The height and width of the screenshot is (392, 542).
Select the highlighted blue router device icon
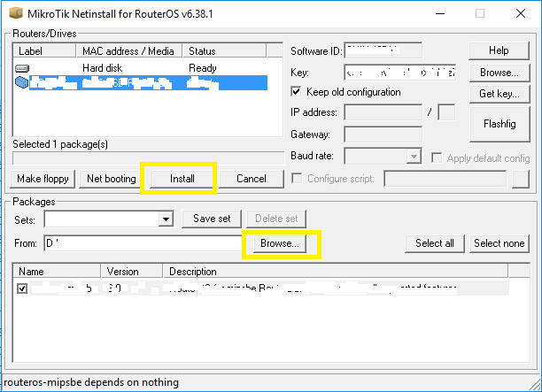click(21, 82)
